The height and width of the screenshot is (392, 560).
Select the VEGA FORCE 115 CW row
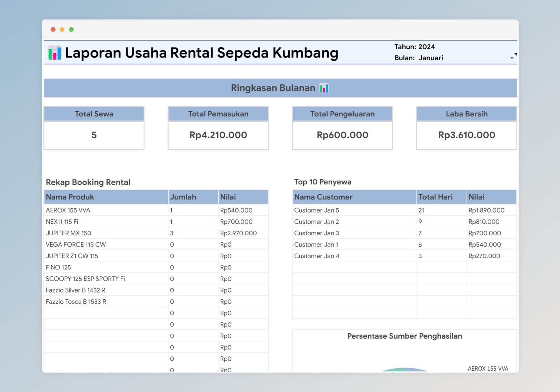tap(156, 244)
